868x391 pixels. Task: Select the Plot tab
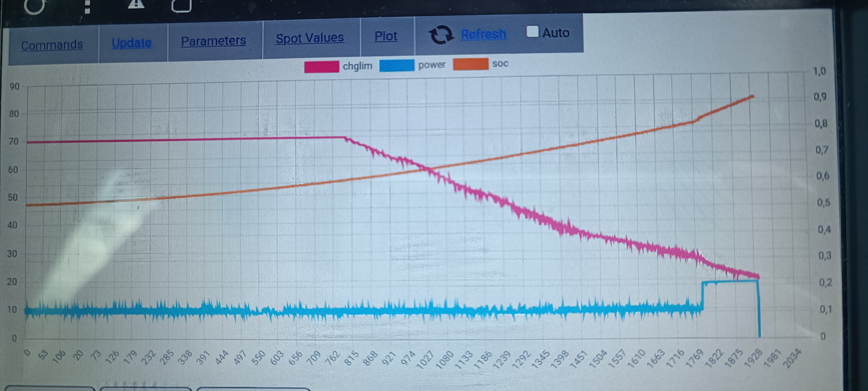coord(386,36)
